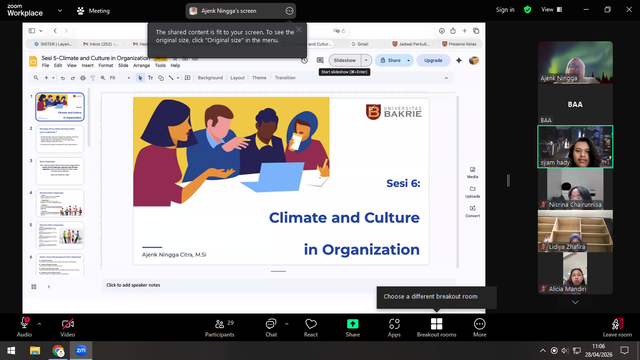The width and height of the screenshot is (640, 360).
Task: Select Ajenk Ningga video tile
Action: tap(575, 62)
